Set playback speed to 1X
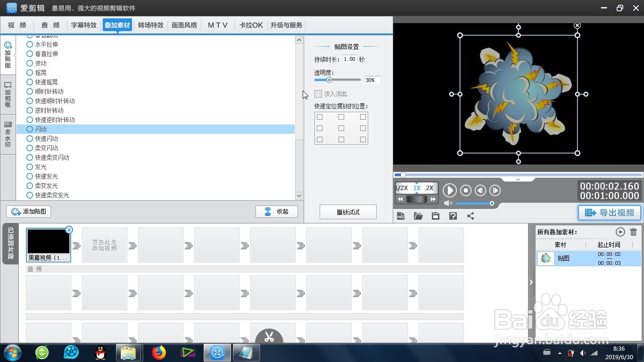The image size is (644, 362). click(417, 188)
